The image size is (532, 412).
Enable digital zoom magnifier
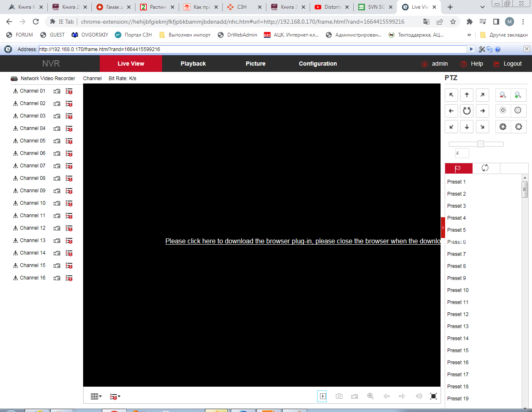(x=370, y=396)
